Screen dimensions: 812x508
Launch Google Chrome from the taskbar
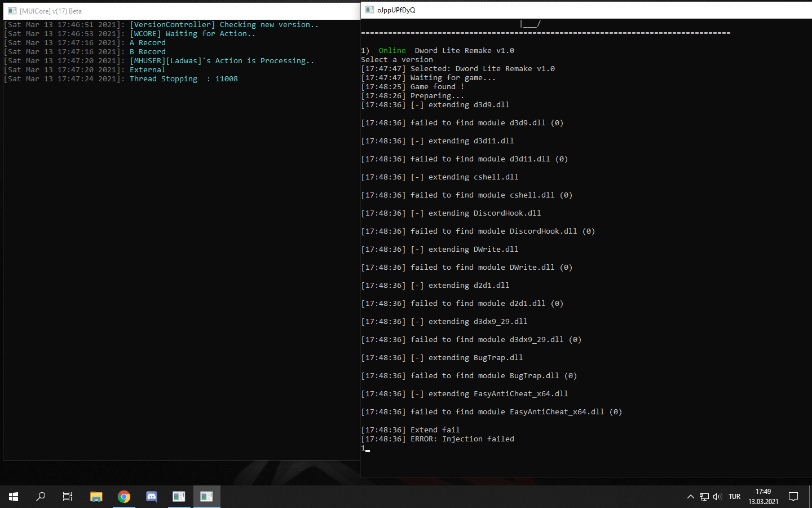pyautogui.click(x=124, y=497)
